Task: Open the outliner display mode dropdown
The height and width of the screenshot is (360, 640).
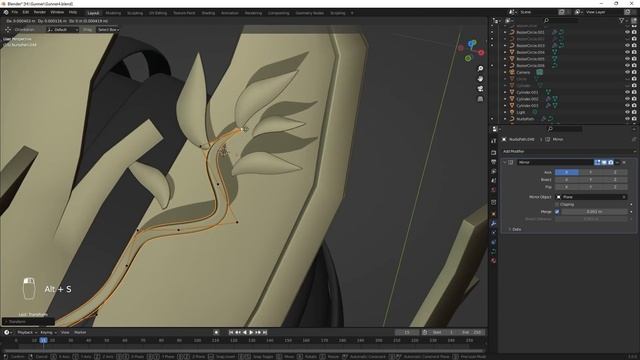Action: (x=509, y=20)
